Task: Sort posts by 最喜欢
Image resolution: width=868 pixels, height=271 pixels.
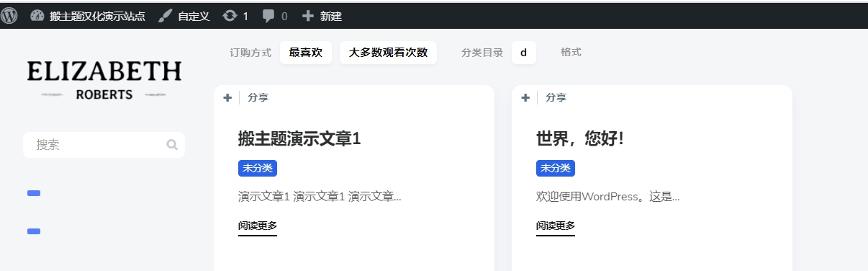Action: (306, 53)
